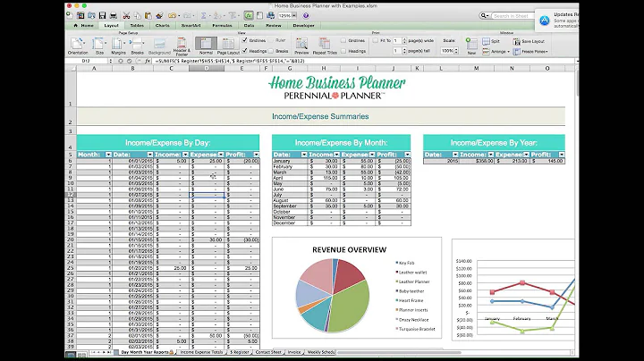Click the Search in Sheet field
The image size is (644, 361).
(x=513, y=15)
